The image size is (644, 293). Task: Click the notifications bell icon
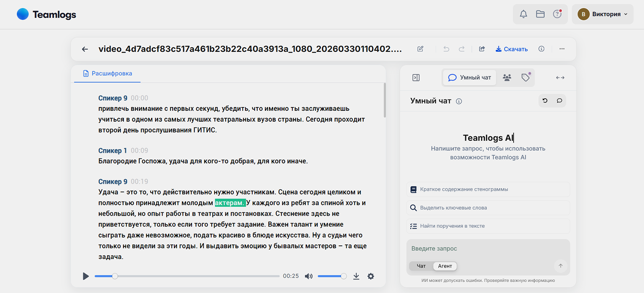coord(523,14)
